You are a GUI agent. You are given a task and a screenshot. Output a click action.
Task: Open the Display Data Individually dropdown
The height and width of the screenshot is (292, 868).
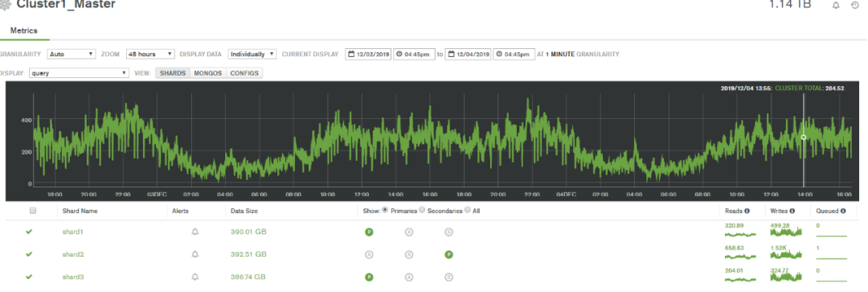252,55
